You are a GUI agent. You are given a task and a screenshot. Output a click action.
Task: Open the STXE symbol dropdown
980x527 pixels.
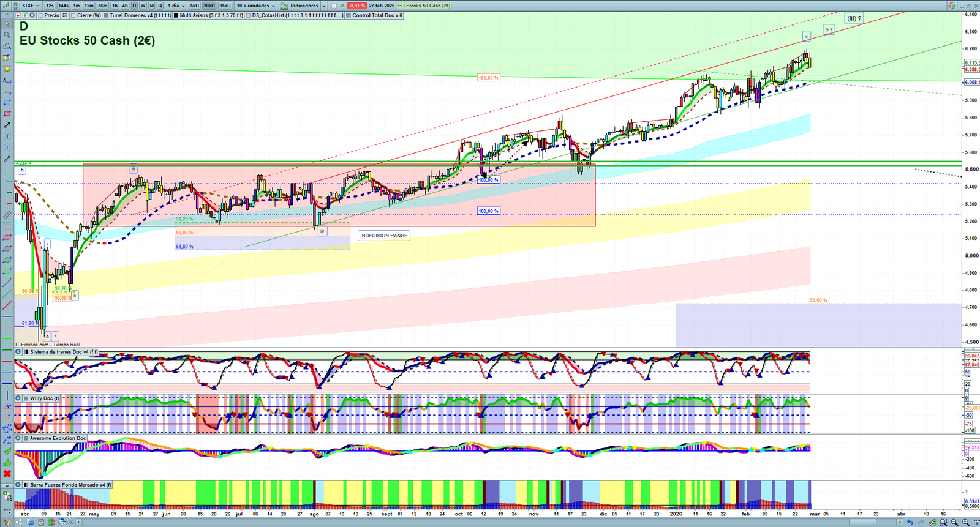31,6
